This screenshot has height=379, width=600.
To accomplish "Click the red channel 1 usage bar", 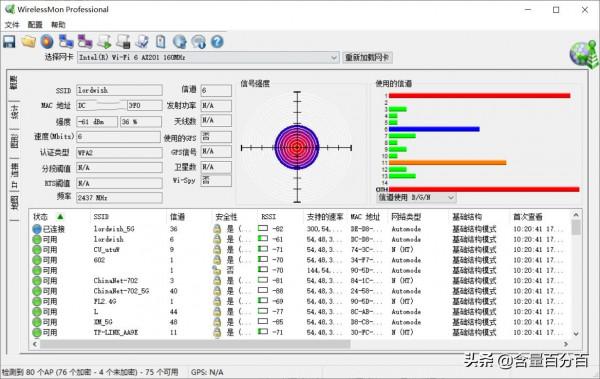I will click(x=479, y=96).
